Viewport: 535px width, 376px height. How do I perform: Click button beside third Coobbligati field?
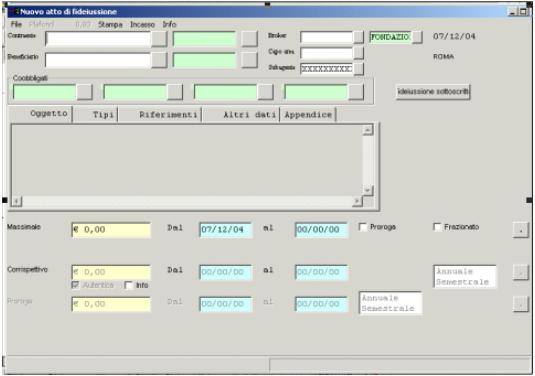265,92
